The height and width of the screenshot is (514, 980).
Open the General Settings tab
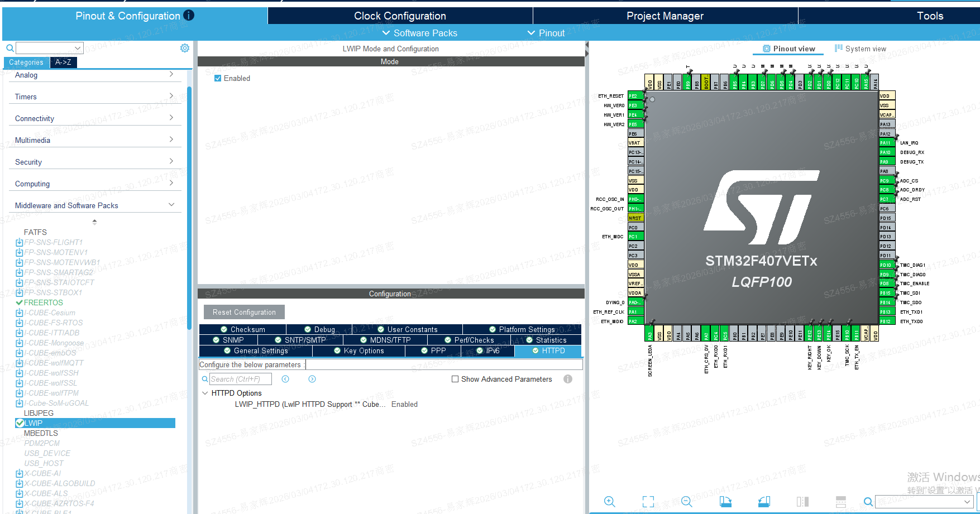[256, 350]
